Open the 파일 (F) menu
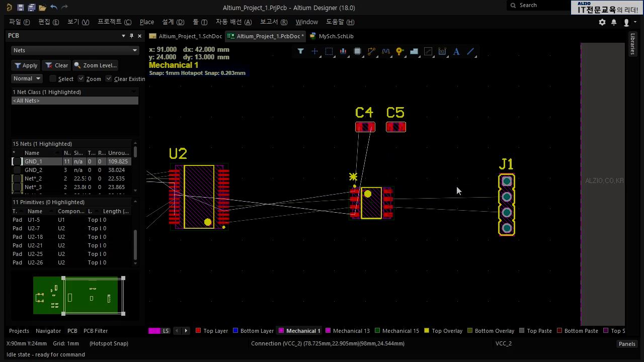644x362 pixels. [19, 22]
